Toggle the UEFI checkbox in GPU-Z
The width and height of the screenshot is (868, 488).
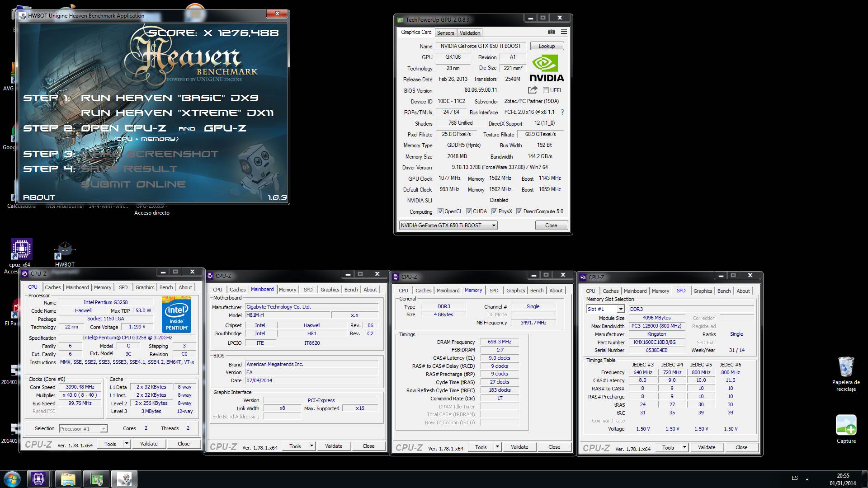coord(546,90)
